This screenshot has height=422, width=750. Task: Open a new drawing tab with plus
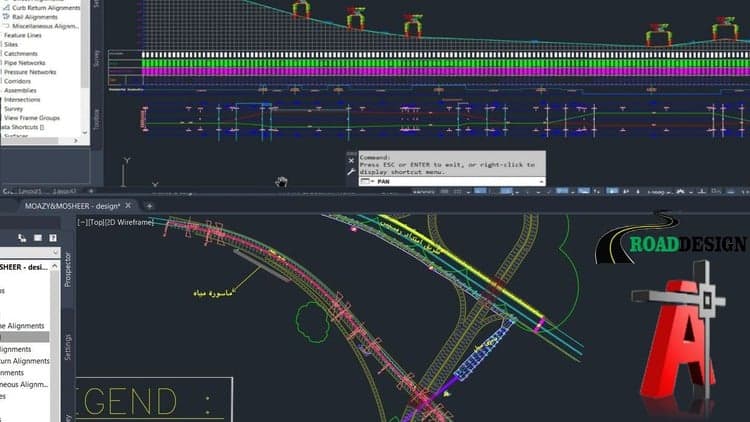[x=149, y=206]
